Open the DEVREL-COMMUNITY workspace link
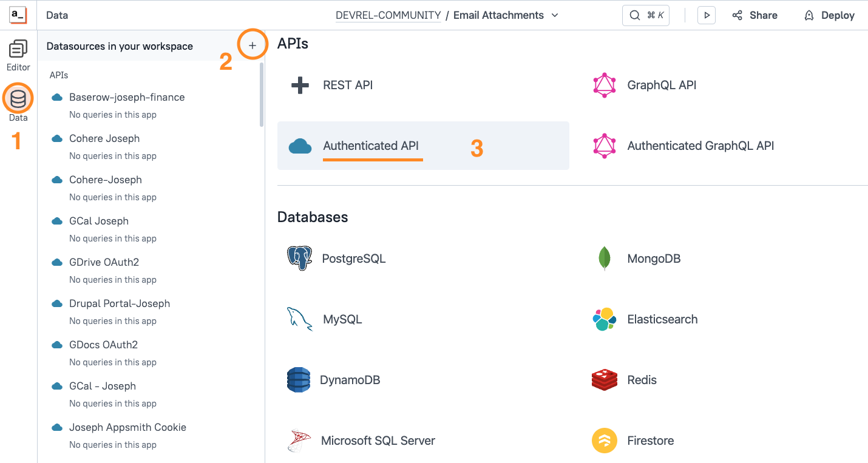This screenshot has height=463, width=868. point(388,15)
